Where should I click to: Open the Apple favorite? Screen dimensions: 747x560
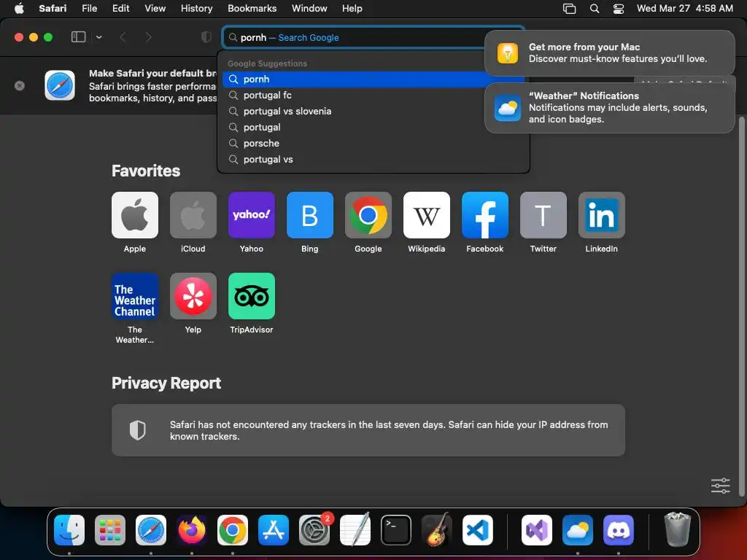tap(135, 215)
